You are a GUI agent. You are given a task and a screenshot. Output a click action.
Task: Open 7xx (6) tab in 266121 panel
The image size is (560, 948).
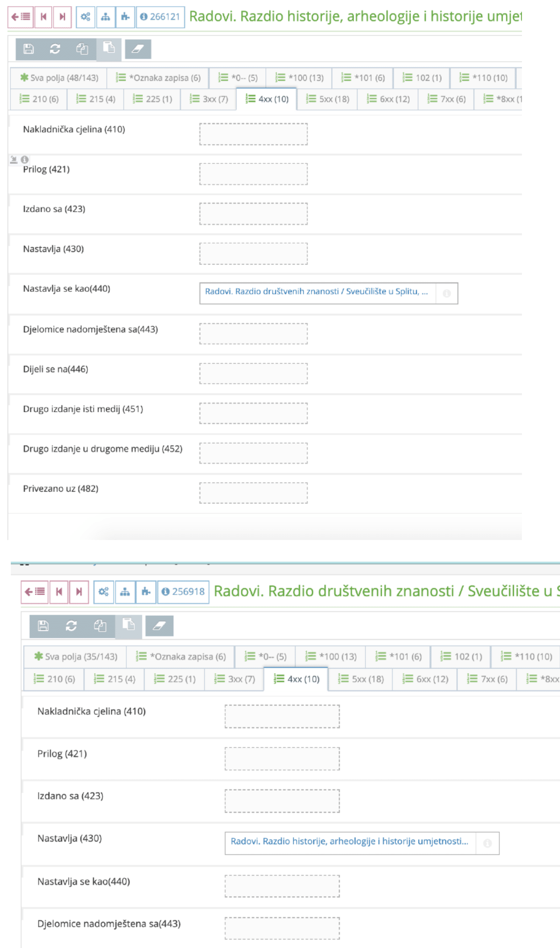point(446,99)
